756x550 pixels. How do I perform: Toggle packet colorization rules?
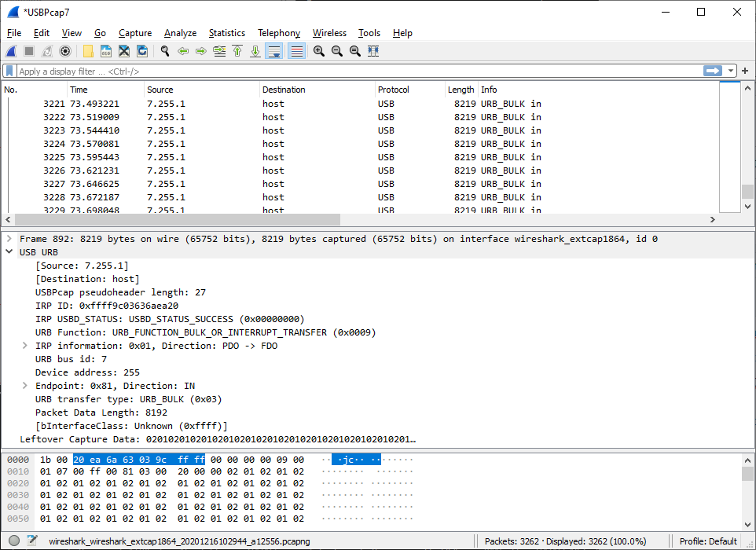(x=296, y=51)
